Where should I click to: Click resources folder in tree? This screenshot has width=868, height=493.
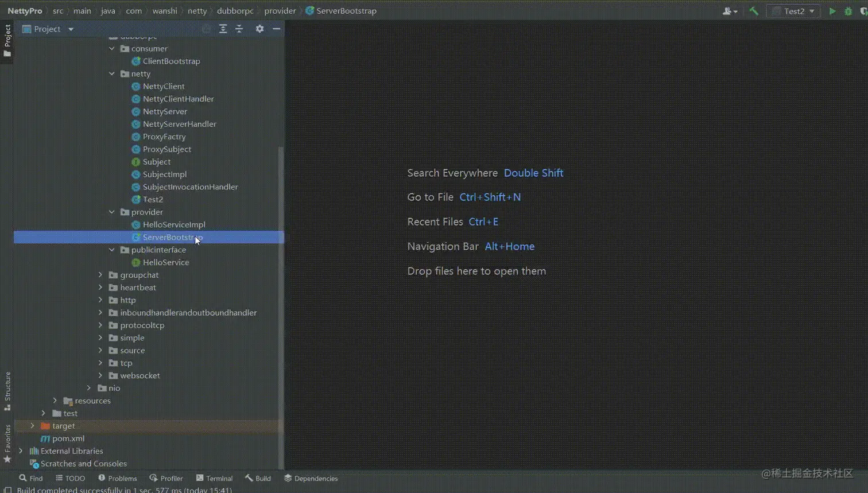coord(87,401)
